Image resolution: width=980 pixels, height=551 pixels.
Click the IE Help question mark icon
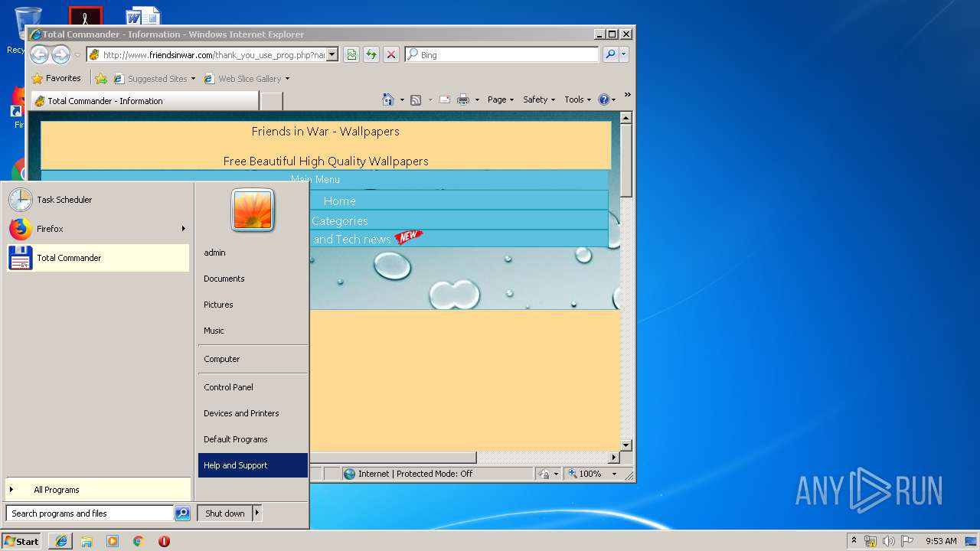pyautogui.click(x=603, y=99)
